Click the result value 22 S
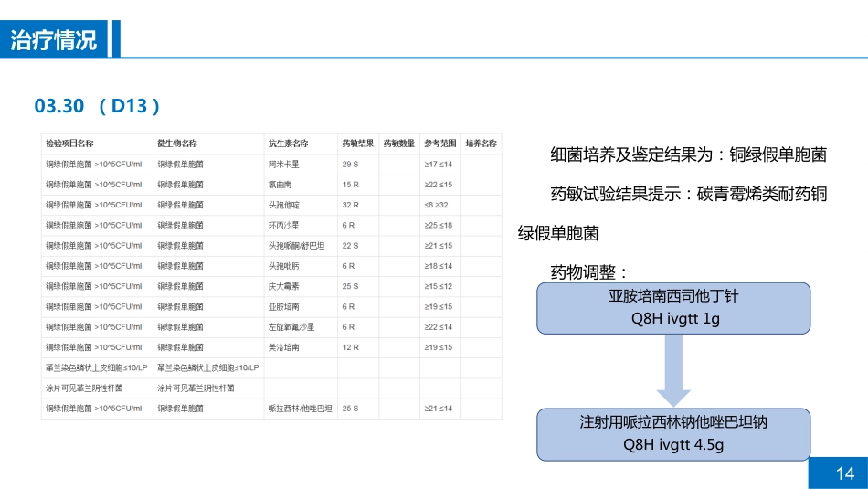868x489 pixels. pos(351,246)
